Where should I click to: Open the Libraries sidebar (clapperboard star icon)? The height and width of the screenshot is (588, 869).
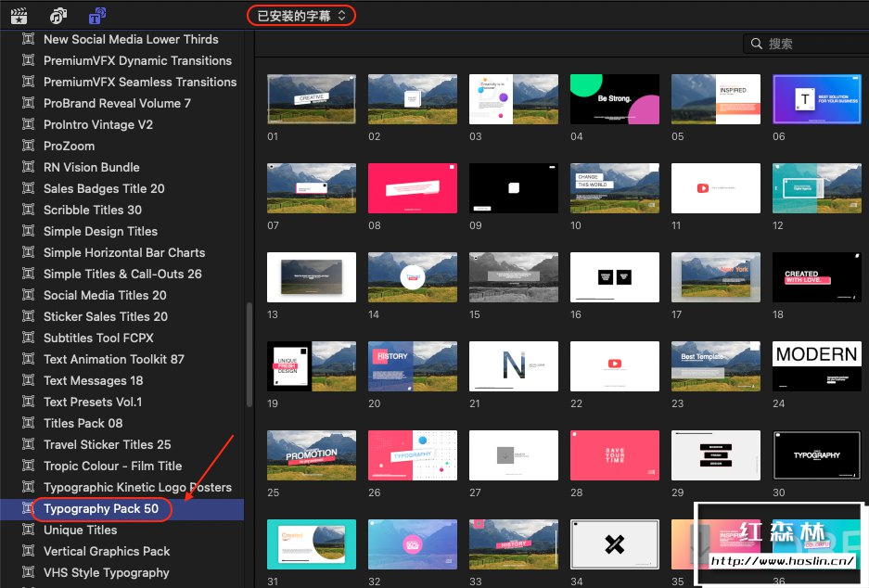[19, 16]
